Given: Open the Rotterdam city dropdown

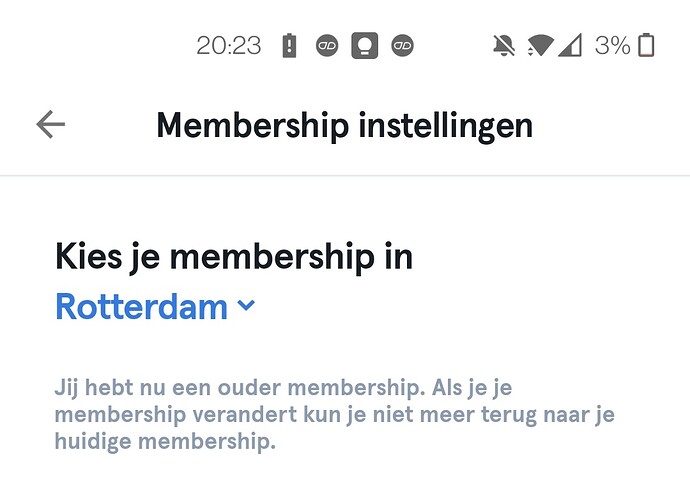Looking at the screenshot, I should click(155, 307).
